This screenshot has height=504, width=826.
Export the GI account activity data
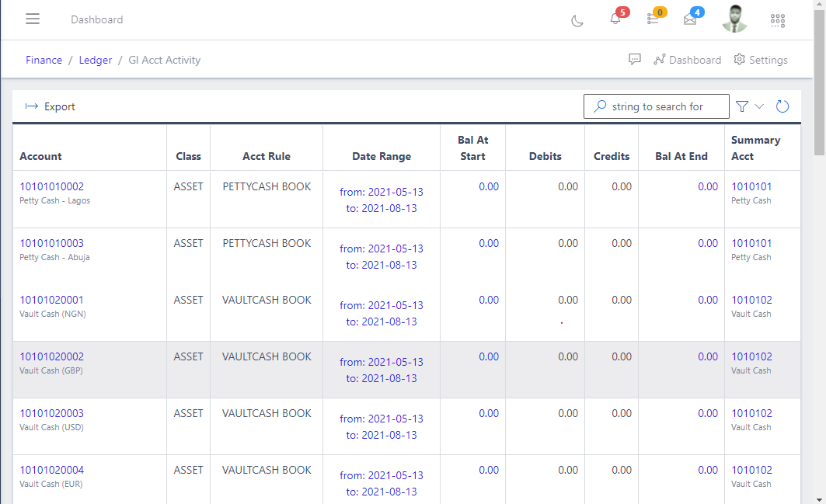click(x=50, y=106)
